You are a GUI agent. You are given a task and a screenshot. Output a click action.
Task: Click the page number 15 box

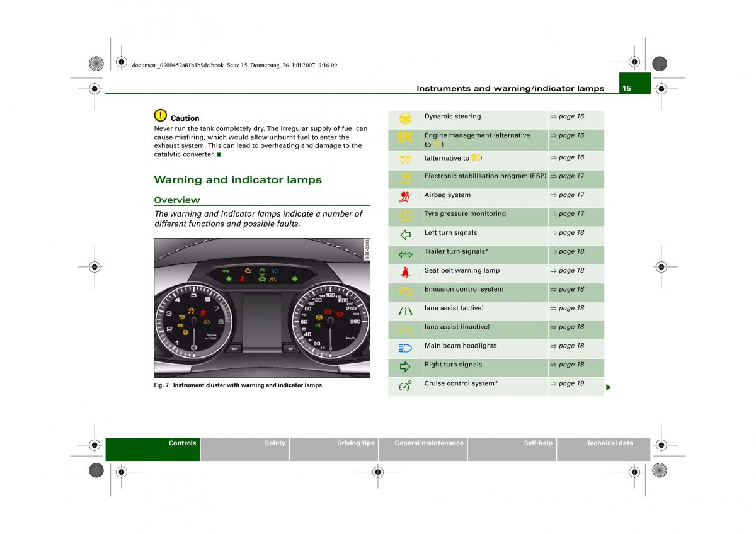[x=634, y=83]
